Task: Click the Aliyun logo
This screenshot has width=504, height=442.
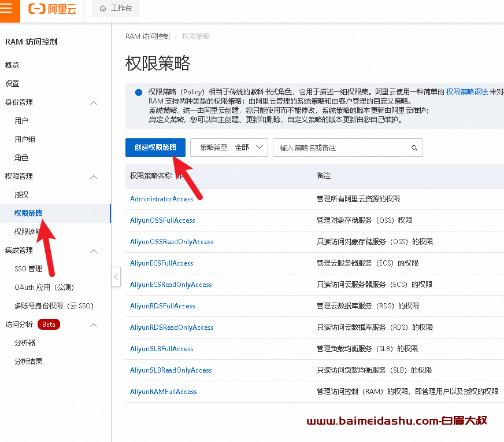Action: tap(53, 9)
